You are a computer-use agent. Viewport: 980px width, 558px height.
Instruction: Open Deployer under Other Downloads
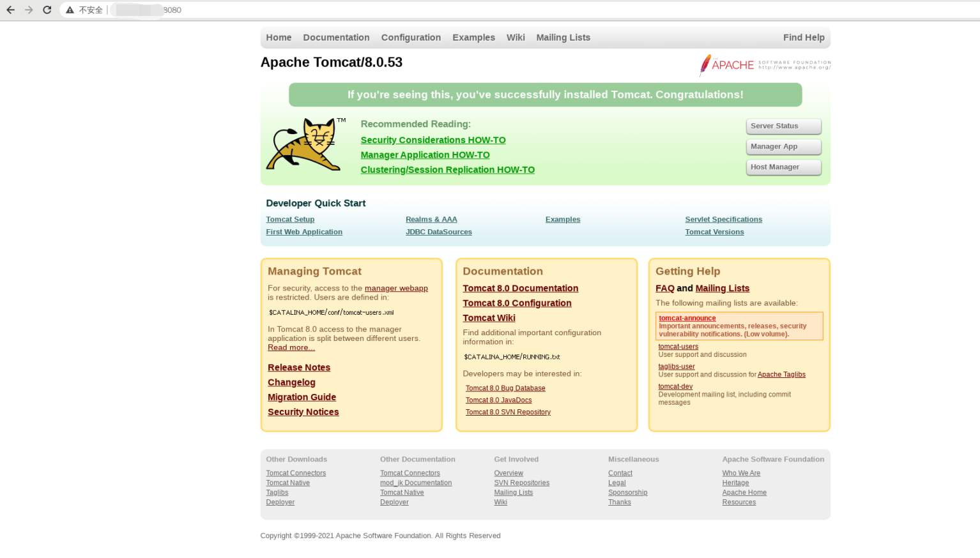click(280, 502)
